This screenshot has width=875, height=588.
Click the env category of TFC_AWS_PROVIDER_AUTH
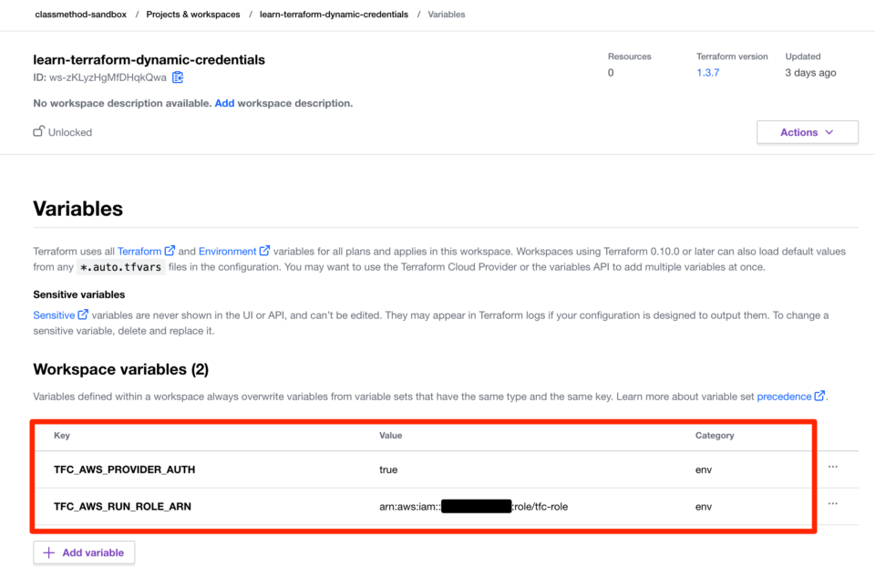pos(703,469)
